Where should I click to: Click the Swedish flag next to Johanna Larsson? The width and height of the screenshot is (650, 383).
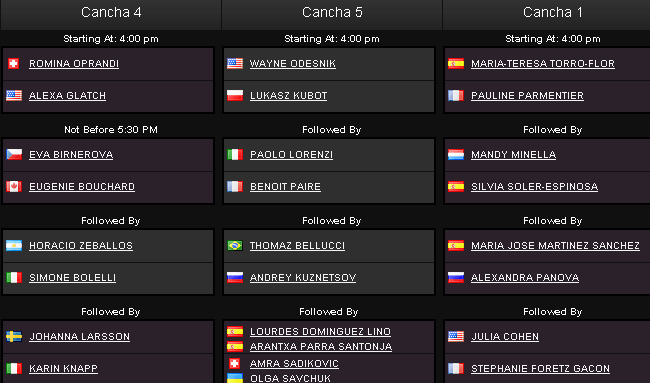[x=14, y=336]
